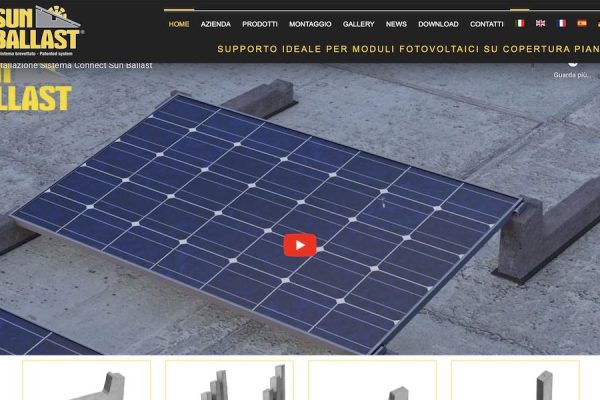Visit the NEWS page
The width and height of the screenshot is (600, 400).
tap(396, 24)
